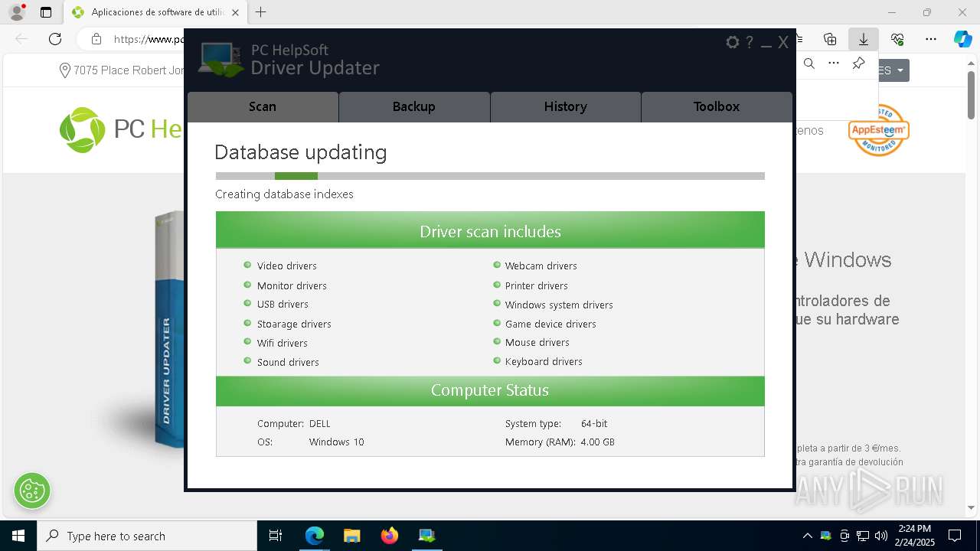Show hidden system tray icons

pyautogui.click(x=807, y=536)
